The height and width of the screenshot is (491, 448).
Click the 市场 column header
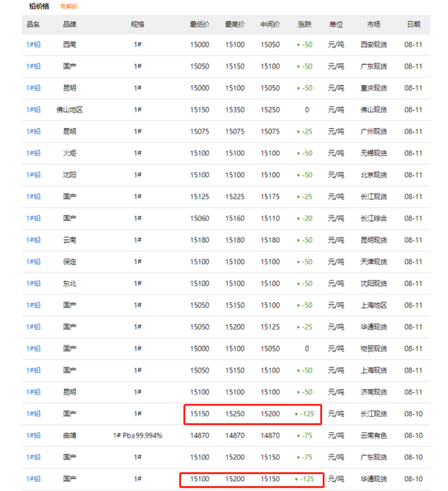click(374, 24)
